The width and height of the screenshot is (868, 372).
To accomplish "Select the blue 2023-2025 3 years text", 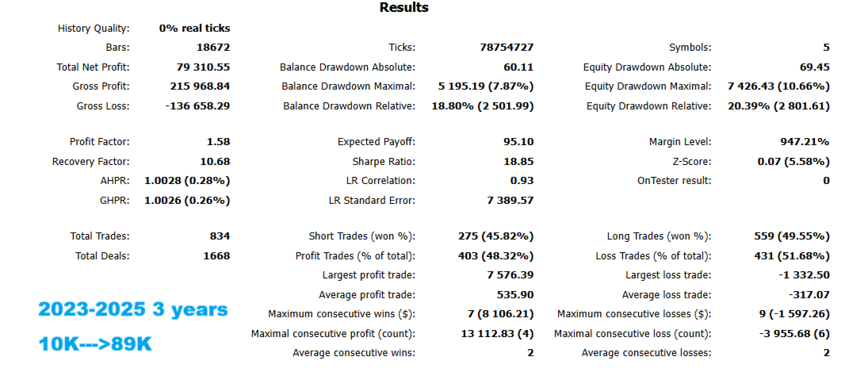I will click(132, 310).
